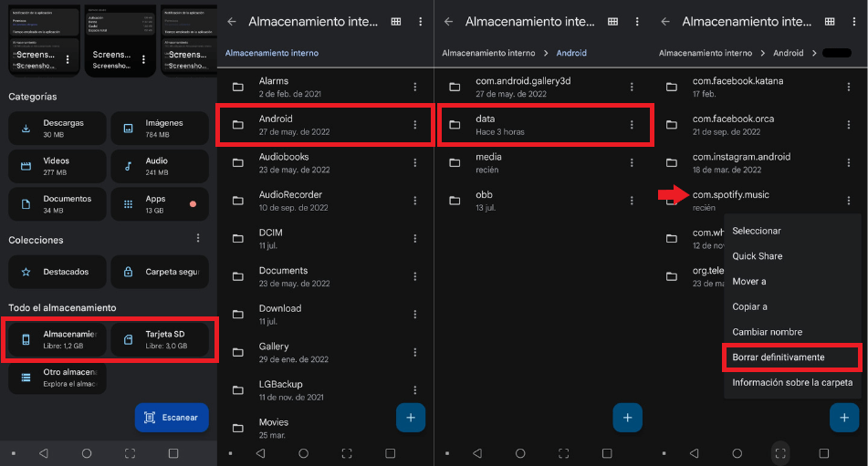This screenshot has width=868, height=466.
Task: Open the Colecciones three-dot menu
Action: (198, 238)
